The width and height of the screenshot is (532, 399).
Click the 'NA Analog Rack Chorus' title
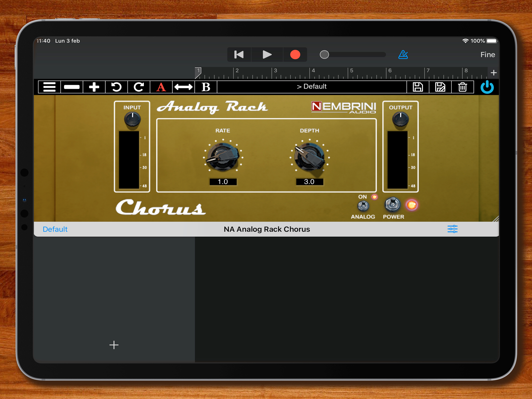point(267,229)
